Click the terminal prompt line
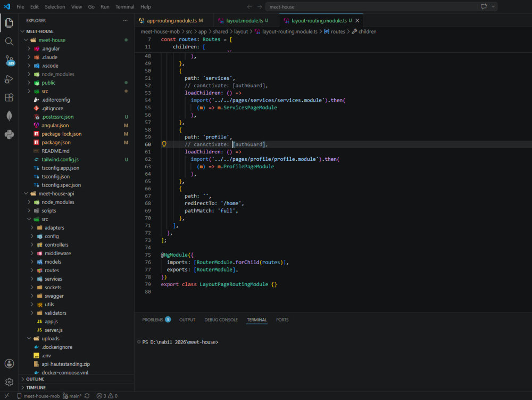 click(180, 342)
